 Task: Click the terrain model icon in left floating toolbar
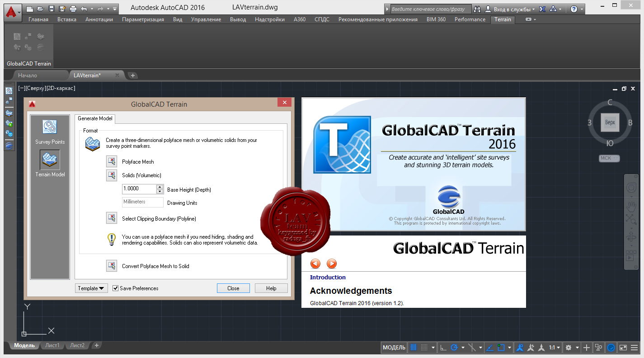coord(9,113)
